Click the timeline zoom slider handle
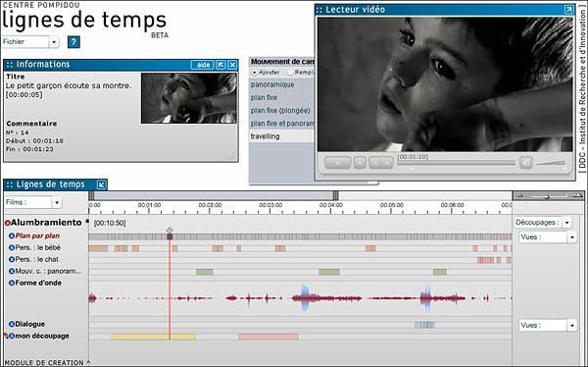 pos(547,196)
